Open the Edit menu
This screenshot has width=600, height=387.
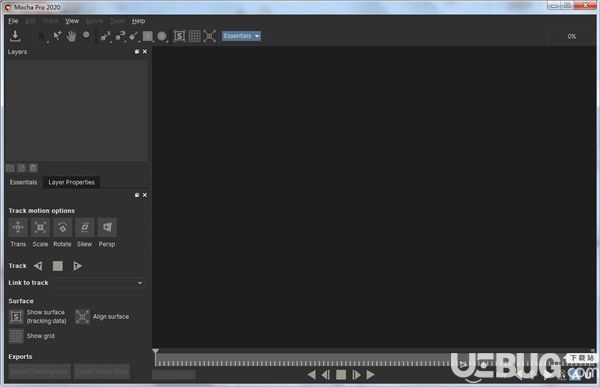click(x=31, y=21)
